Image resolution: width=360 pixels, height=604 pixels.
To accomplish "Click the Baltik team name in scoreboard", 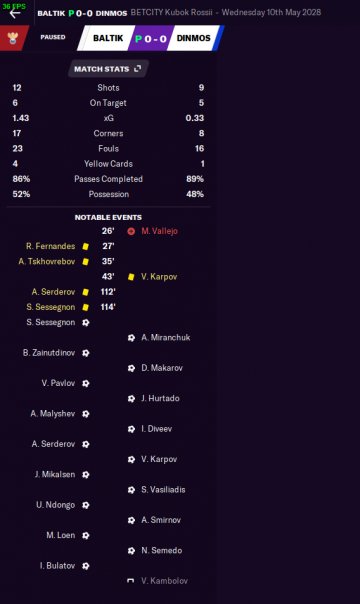I will pyautogui.click(x=108, y=38).
